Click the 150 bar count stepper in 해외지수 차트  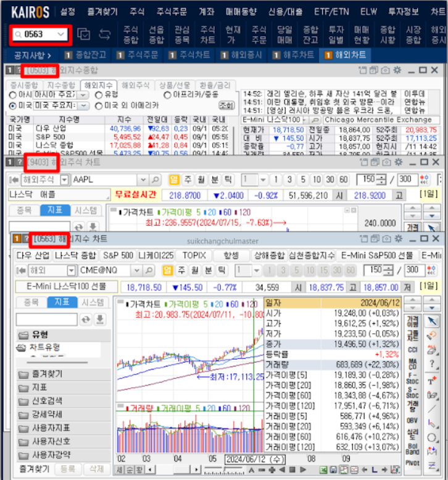(388, 270)
